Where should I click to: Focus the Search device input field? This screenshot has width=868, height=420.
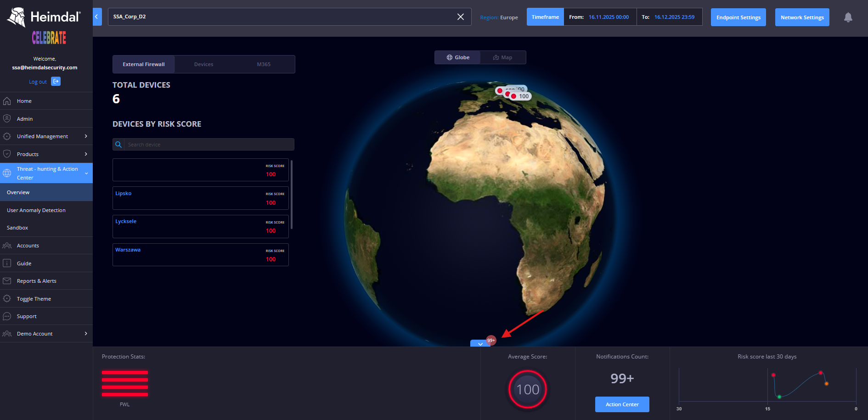[x=209, y=145]
